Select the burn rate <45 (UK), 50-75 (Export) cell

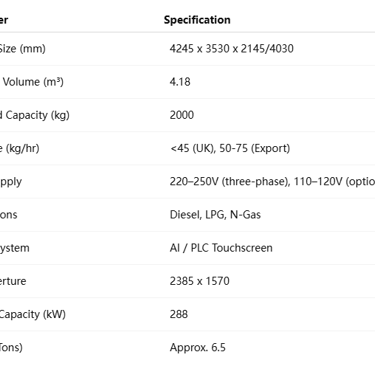230,148
